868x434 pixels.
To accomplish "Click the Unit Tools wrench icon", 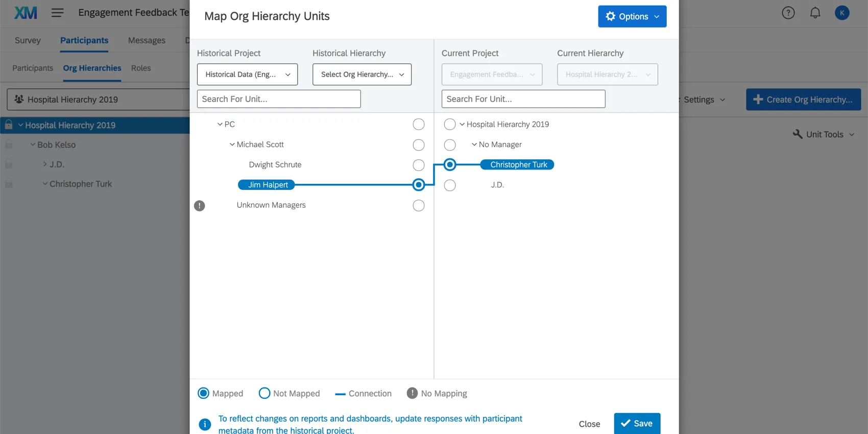I will [x=798, y=134].
